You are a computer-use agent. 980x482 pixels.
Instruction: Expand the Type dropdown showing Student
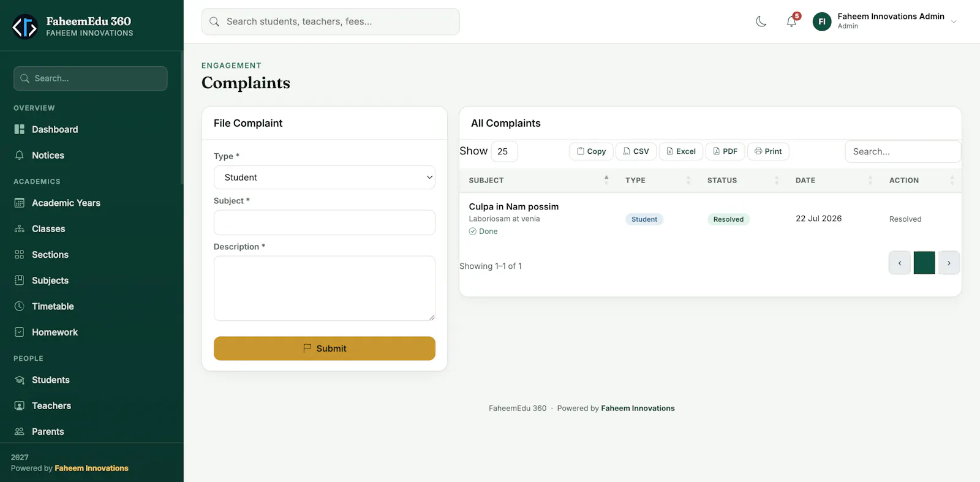pos(325,177)
